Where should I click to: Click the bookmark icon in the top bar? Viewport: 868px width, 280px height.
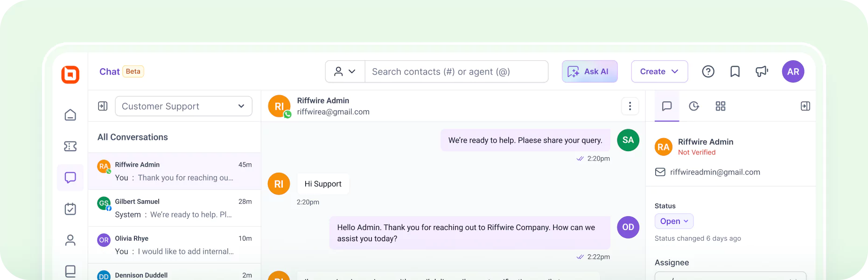[735, 71]
